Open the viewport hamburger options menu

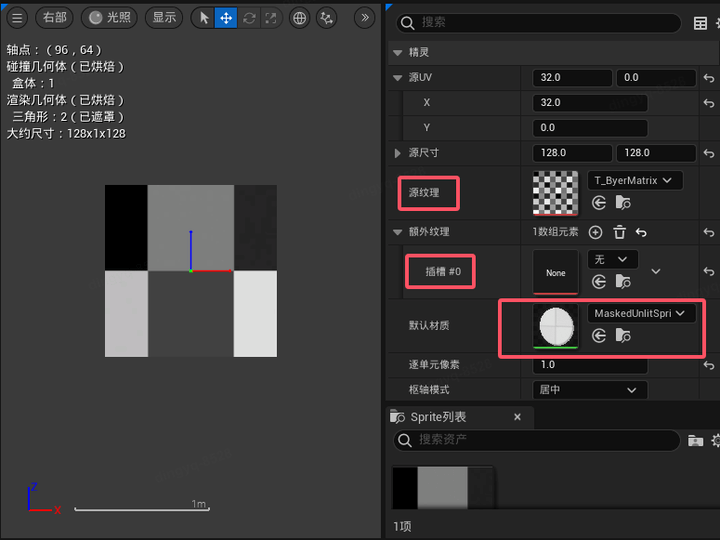[x=17, y=18]
